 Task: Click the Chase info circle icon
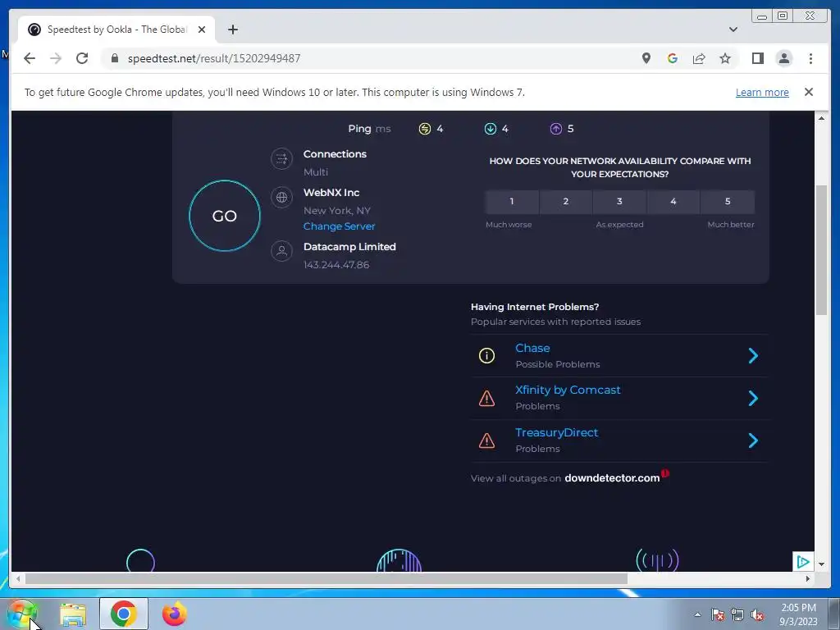(486, 356)
